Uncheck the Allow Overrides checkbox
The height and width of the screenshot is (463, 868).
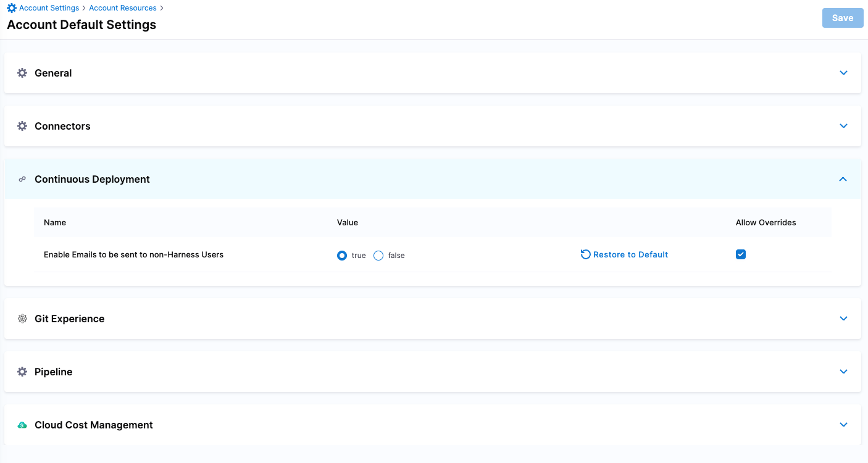(x=741, y=254)
